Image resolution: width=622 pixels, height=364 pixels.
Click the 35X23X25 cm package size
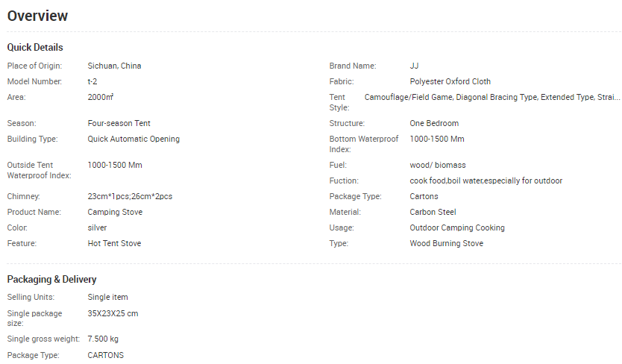coord(113,313)
